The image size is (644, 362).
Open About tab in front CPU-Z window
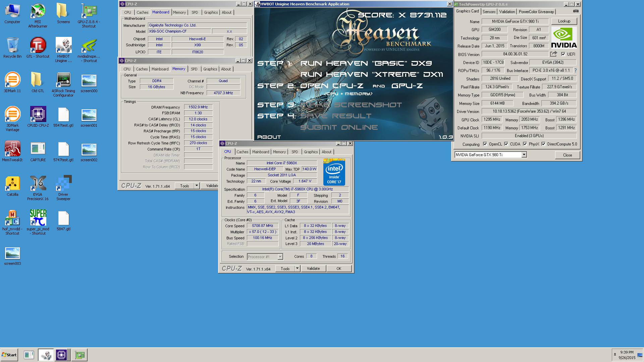tap(326, 152)
